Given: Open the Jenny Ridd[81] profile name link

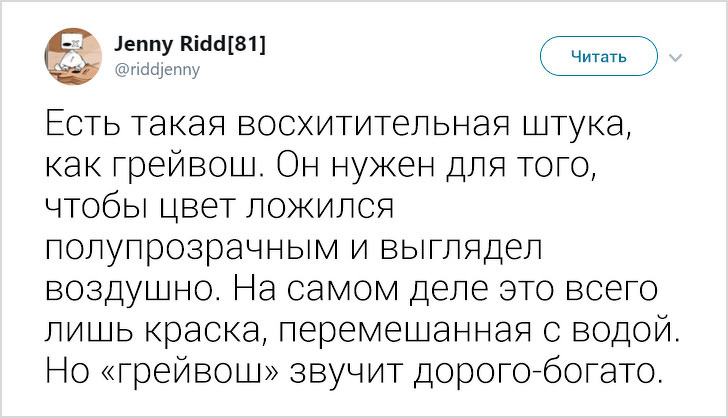Looking at the screenshot, I should 189,44.
